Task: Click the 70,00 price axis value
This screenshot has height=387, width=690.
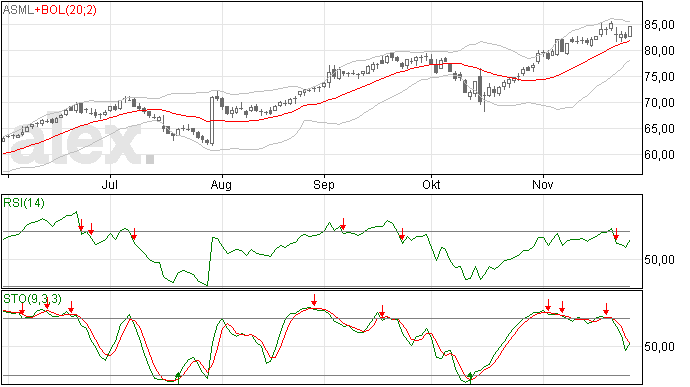Action: (x=659, y=103)
